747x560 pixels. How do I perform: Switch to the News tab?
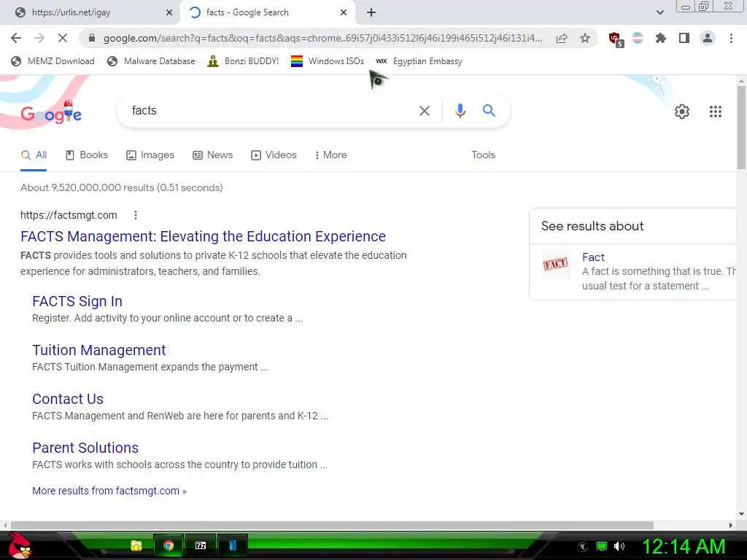[x=212, y=155]
